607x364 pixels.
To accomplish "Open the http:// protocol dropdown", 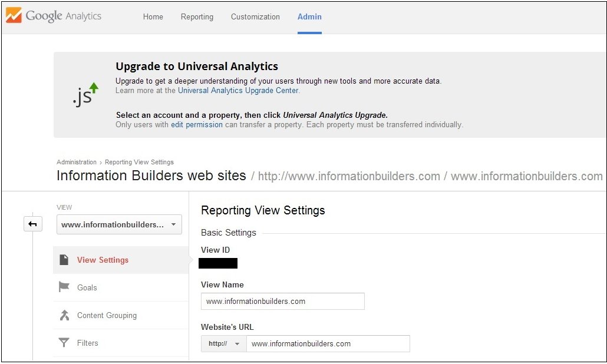I will (224, 343).
